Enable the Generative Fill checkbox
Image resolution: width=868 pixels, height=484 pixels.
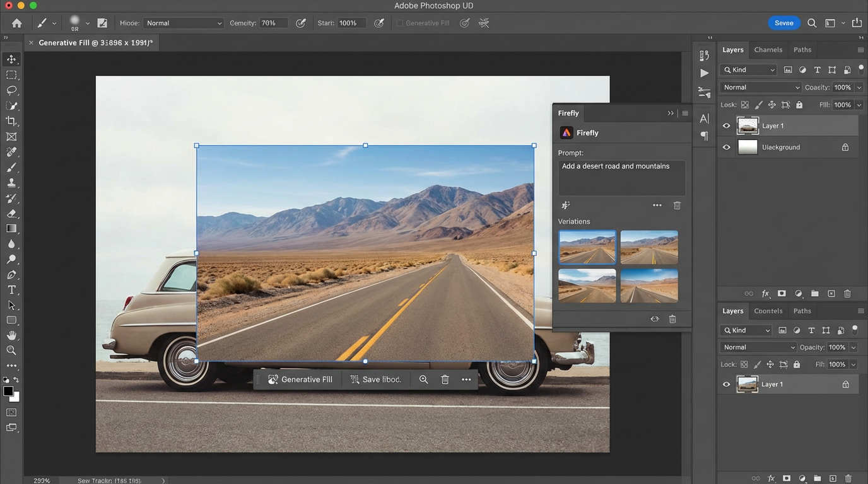click(x=400, y=23)
